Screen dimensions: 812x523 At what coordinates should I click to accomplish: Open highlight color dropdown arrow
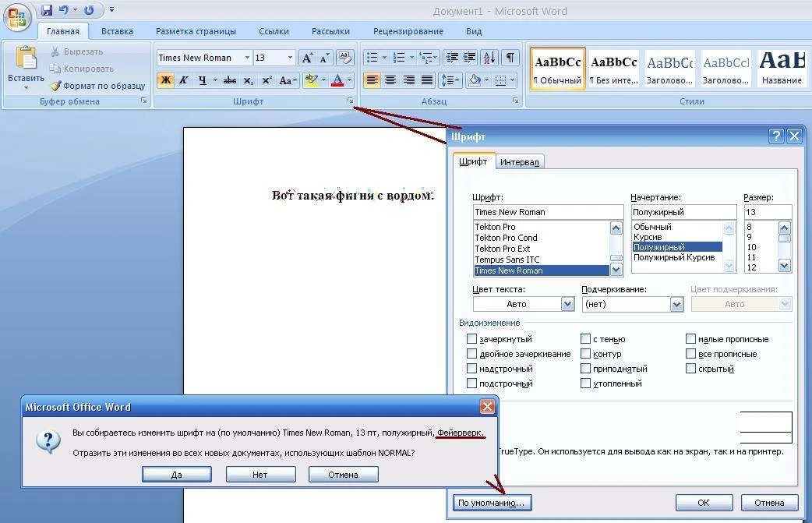324,80
